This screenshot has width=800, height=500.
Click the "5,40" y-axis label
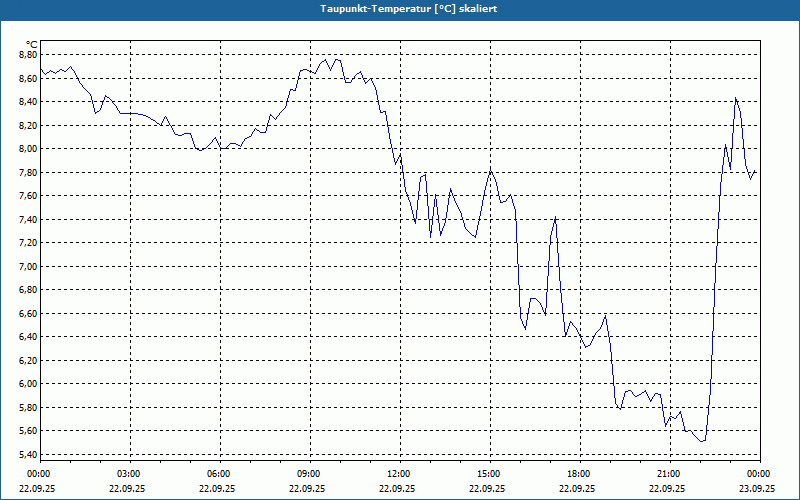pos(29,455)
